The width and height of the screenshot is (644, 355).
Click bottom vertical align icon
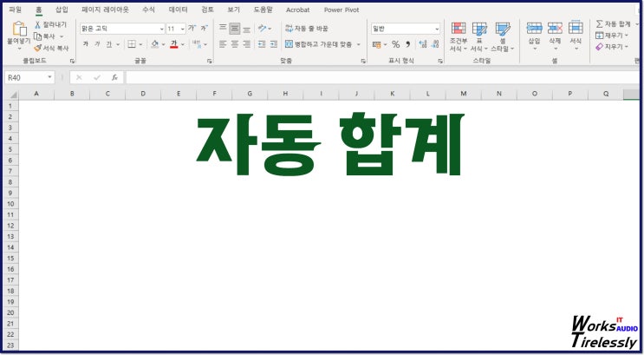[246, 29]
